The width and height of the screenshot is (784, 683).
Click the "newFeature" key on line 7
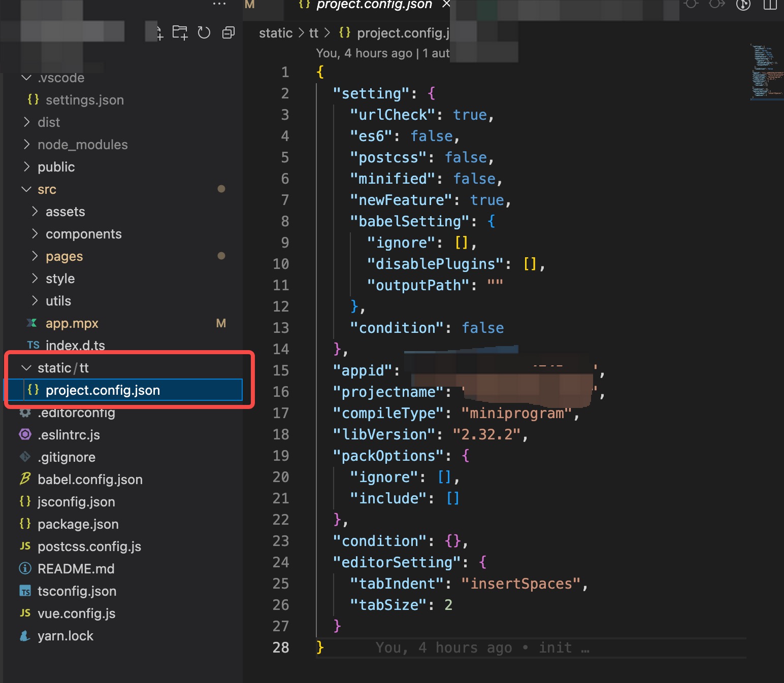401,200
